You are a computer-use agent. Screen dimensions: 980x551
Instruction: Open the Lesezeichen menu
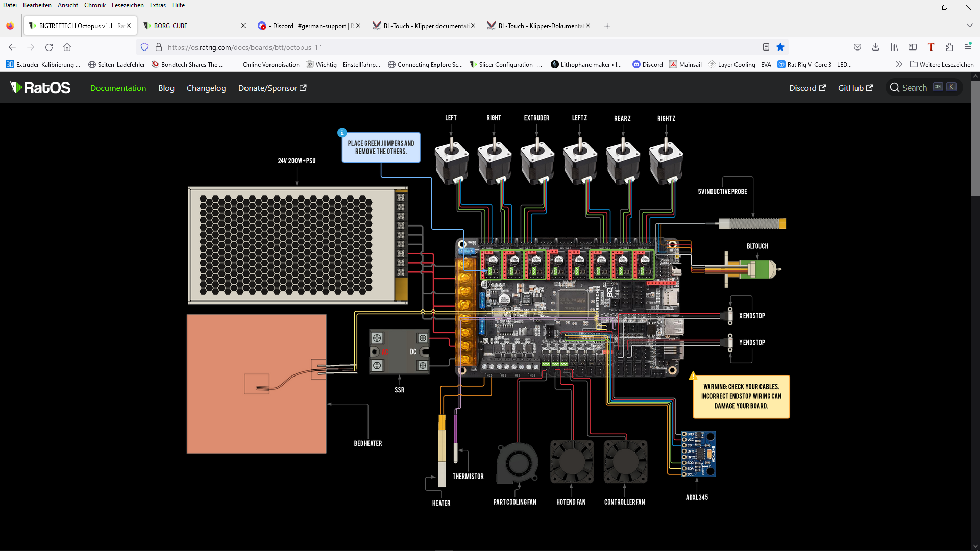coord(128,5)
